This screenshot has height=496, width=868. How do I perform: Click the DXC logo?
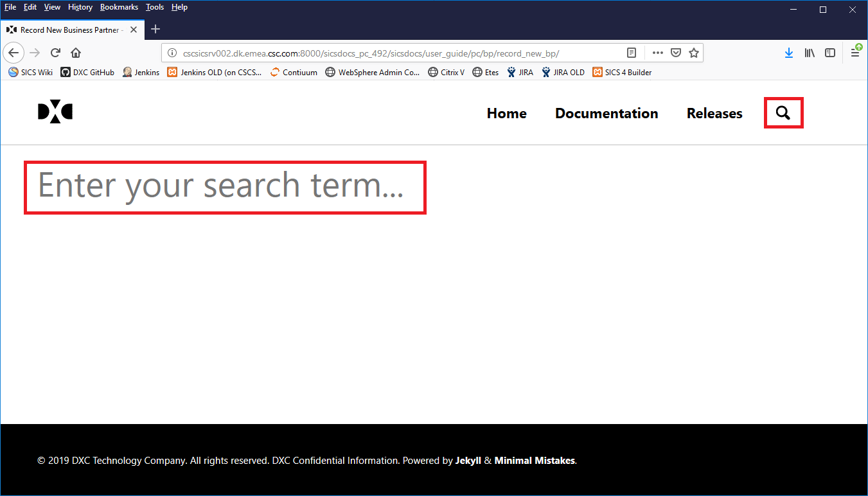click(55, 111)
